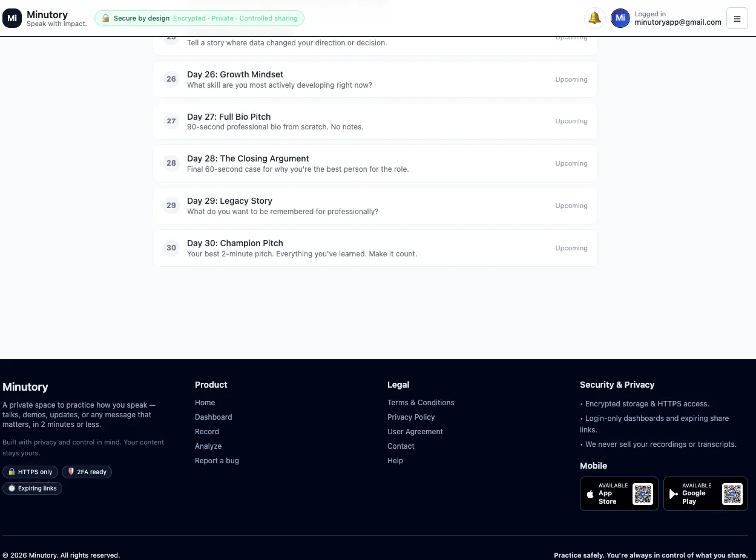Viewport: 756px width, 560px height.
Task: Click the Google Play QR code
Action: tap(732, 494)
